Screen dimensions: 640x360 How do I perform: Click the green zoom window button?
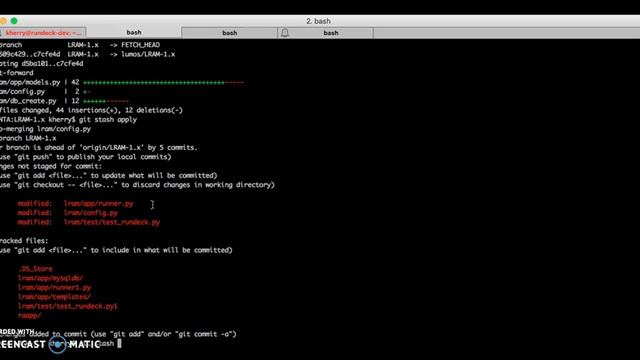coord(14,21)
